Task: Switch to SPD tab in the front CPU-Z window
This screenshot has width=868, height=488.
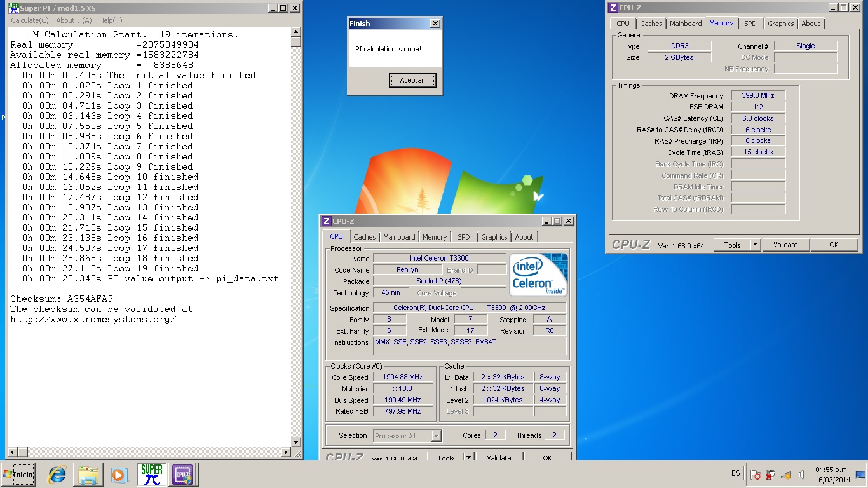Action: click(464, 237)
